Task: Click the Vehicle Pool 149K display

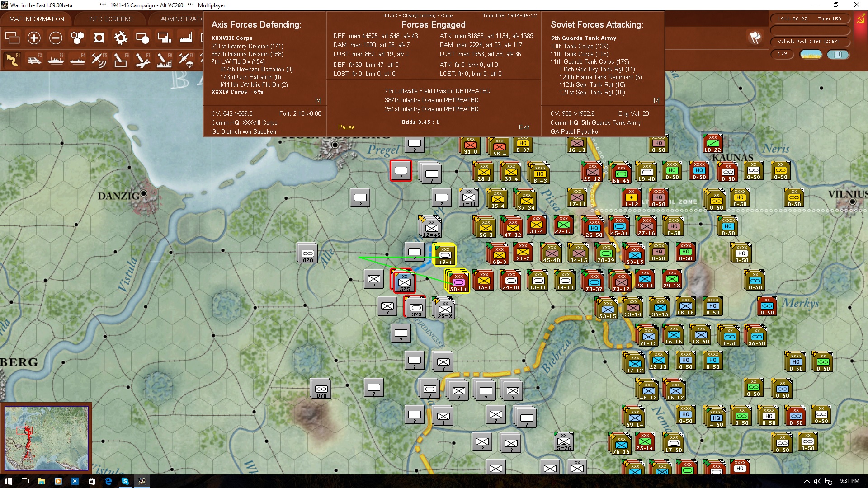Action: (x=810, y=42)
